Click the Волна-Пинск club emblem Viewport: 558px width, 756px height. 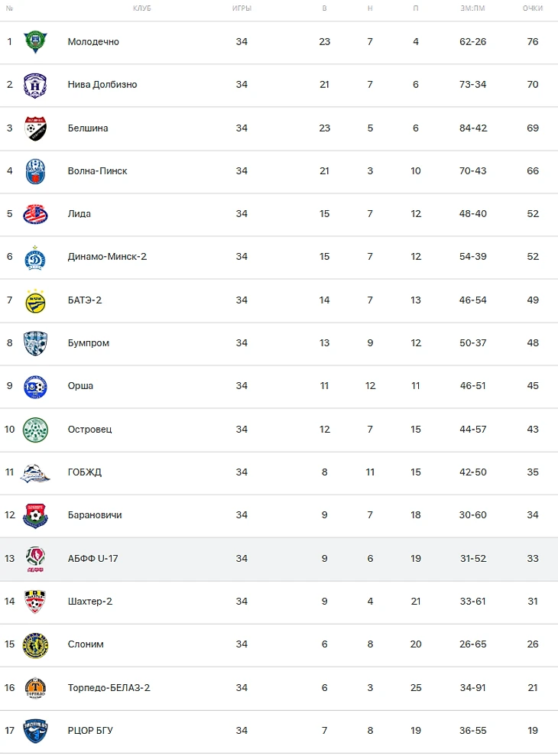pos(35,171)
